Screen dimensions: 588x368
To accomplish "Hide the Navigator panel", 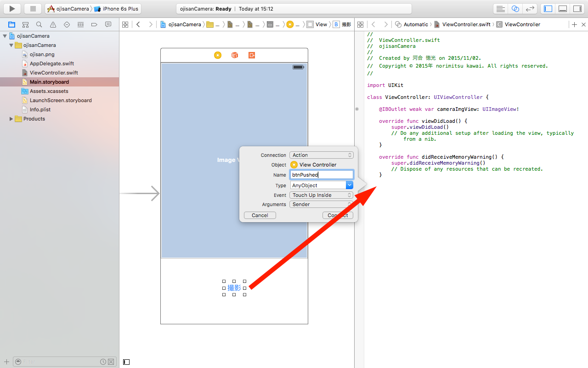I will tap(547, 8).
